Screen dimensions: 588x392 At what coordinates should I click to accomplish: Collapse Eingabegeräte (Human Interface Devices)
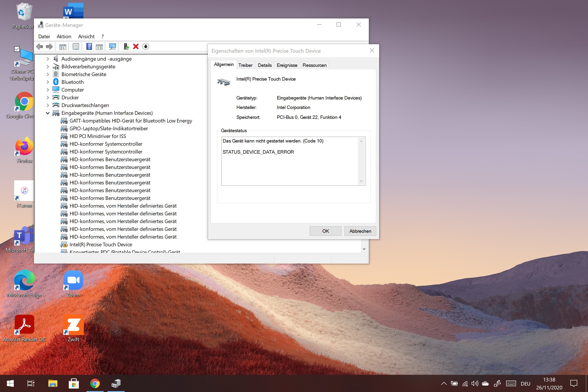[x=48, y=113]
